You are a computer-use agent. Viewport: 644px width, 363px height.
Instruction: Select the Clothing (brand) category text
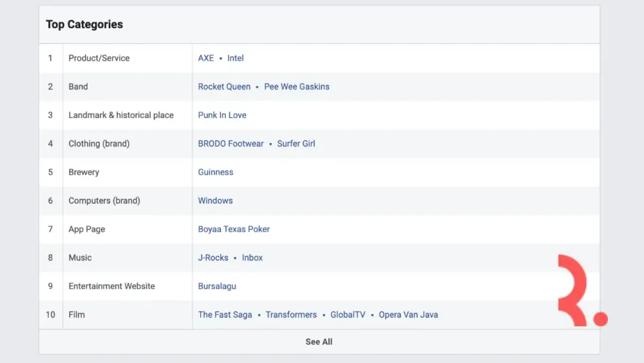(99, 144)
